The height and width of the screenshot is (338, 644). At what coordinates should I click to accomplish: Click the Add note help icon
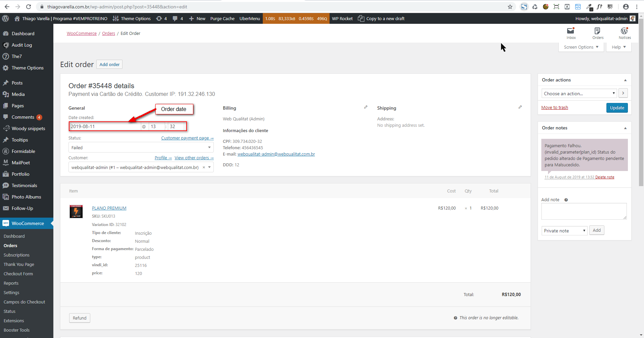tap(566, 200)
